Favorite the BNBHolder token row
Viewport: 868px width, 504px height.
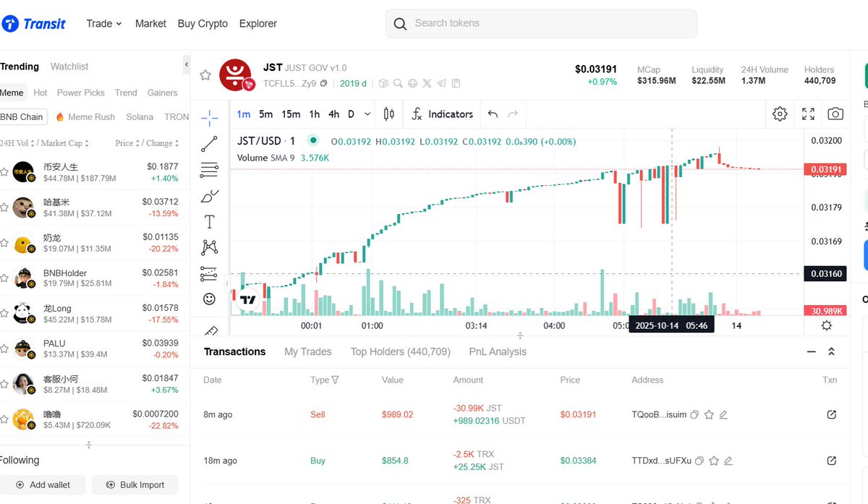(4, 279)
